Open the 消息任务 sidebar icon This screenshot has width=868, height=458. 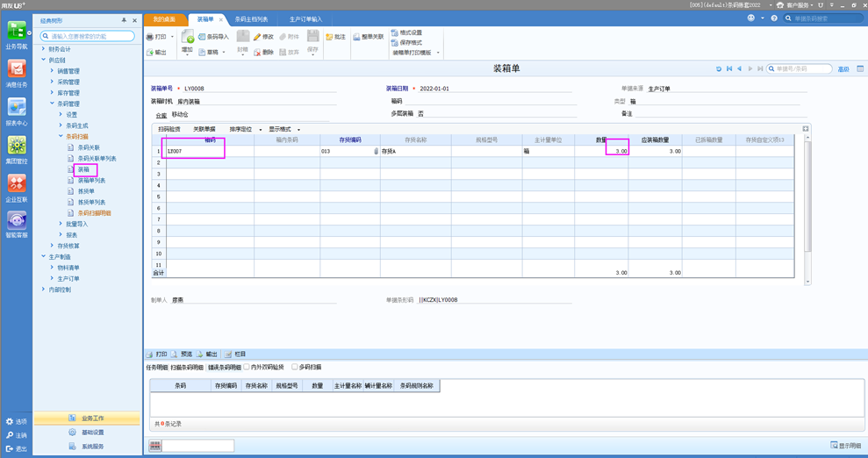pos(17,69)
